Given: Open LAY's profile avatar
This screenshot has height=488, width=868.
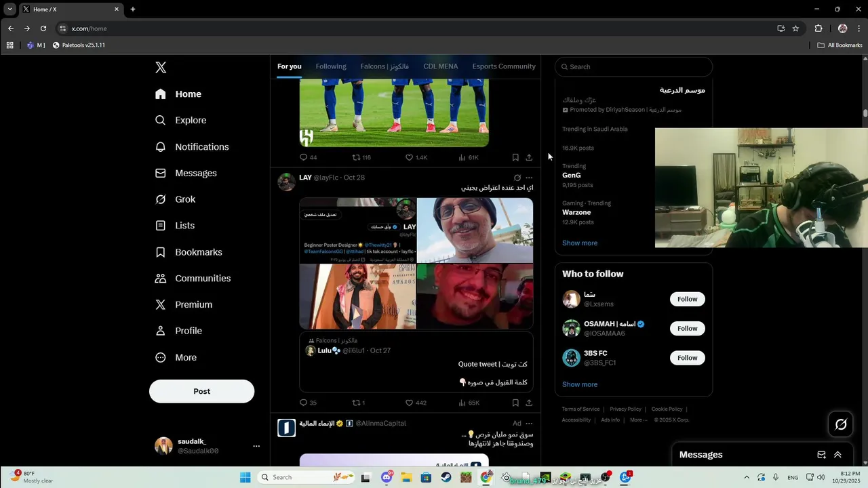Looking at the screenshot, I should tap(287, 182).
